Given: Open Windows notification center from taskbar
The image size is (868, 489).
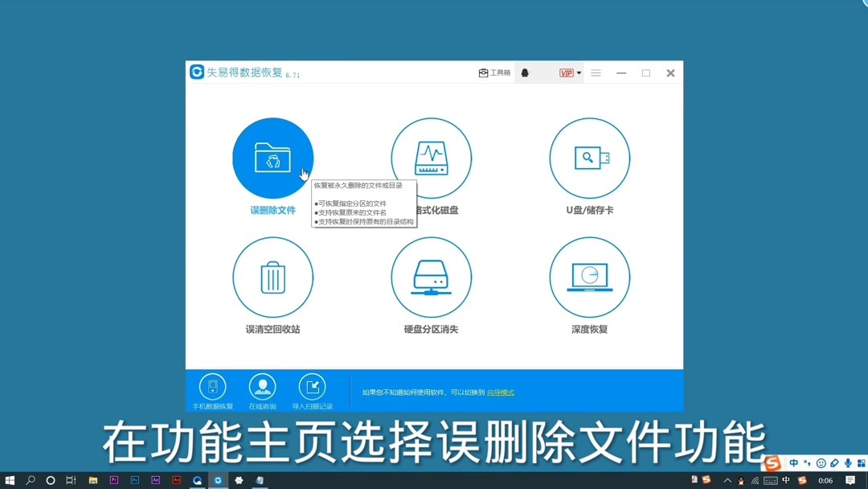Looking at the screenshot, I should pos(850,480).
